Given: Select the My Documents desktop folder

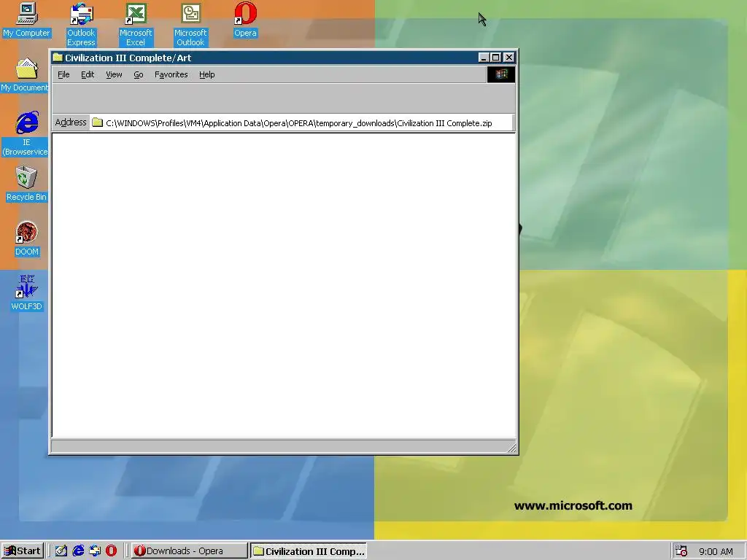Looking at the screenshot, I should 25,75.
